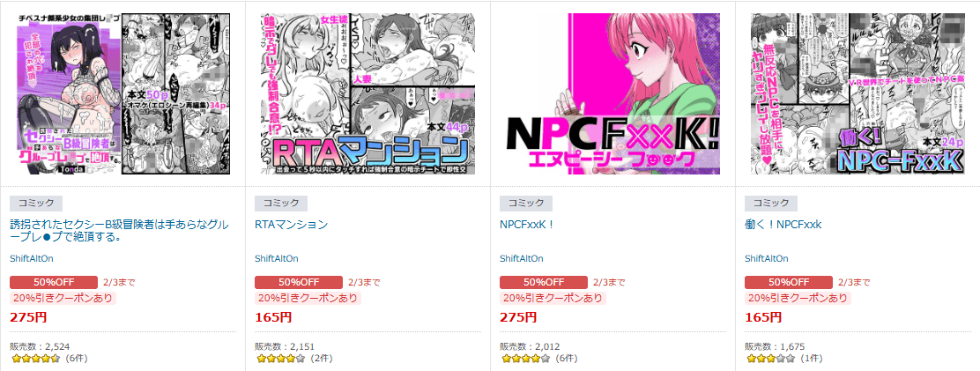The width and height of the screenshot is (980, 371).
Task: Click star rating icons beside 販売数 2,524
Action: tap(35, 360)
